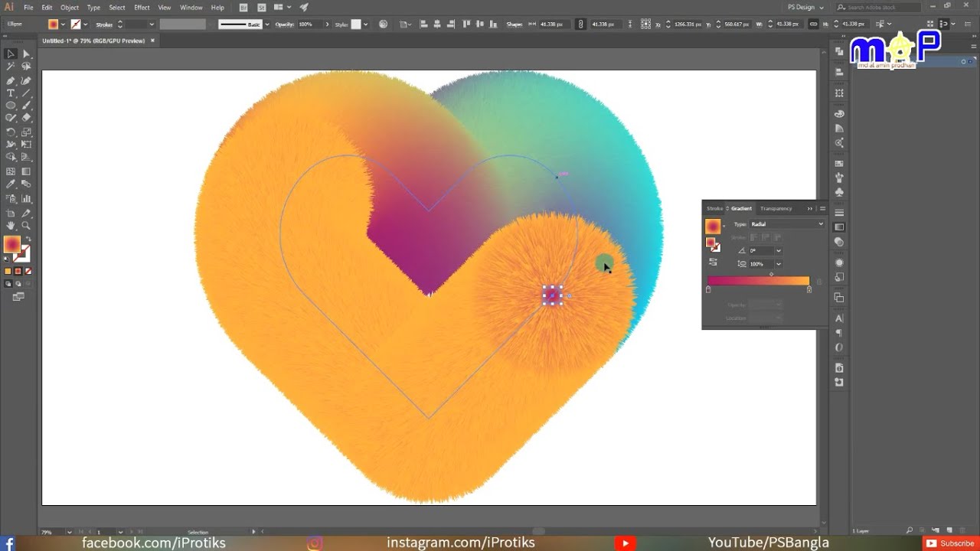
Task: Open graphic Style dropdown
Action: click(x=366, y=24)
